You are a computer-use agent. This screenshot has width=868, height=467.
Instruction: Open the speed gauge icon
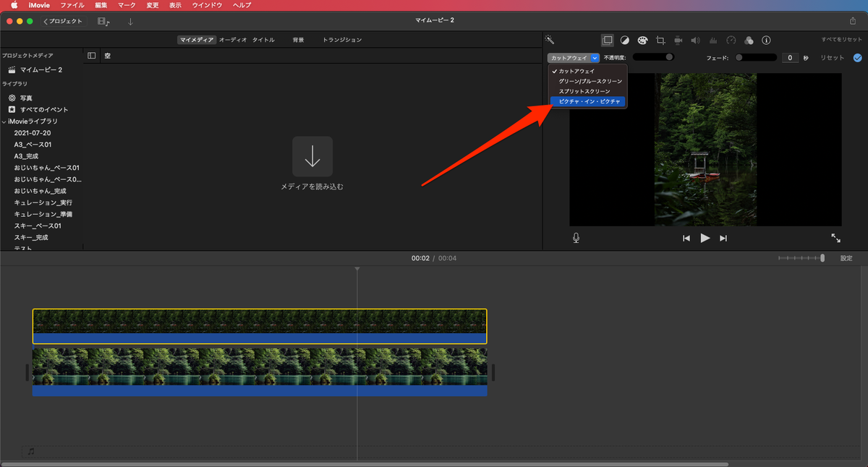click(x=731, y=40)
